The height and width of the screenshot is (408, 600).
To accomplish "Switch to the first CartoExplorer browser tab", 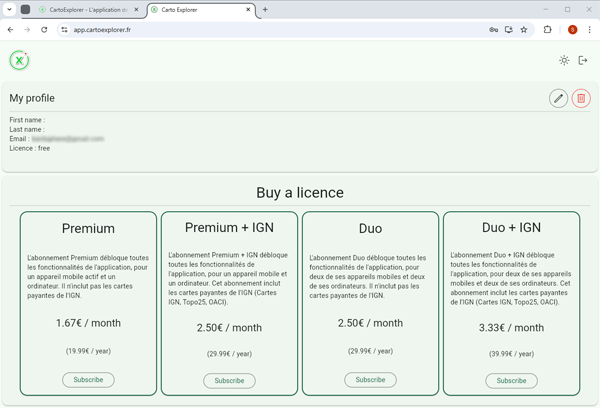I will [x=88, y=9].
